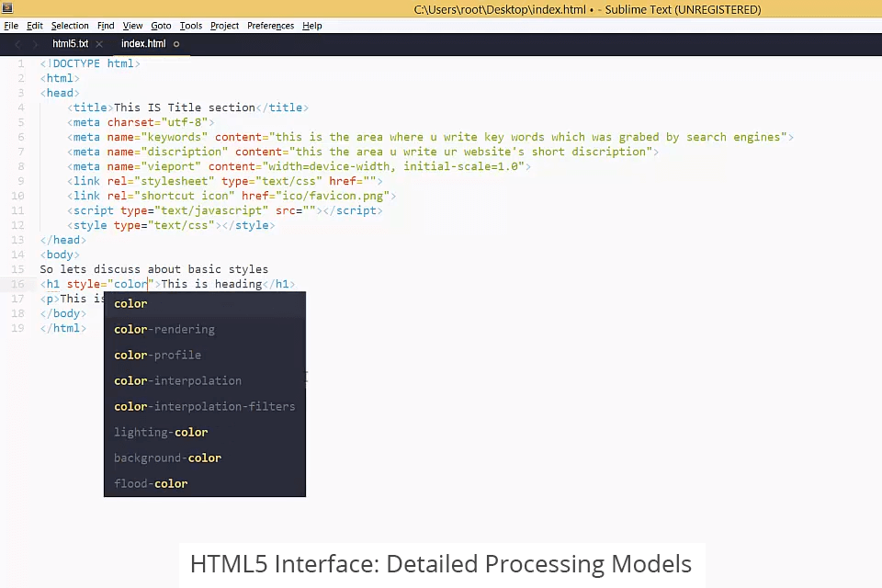Click 'width=device-width, initial-scale=1.0' content
882x588 pixels.
tap(393, 166)
